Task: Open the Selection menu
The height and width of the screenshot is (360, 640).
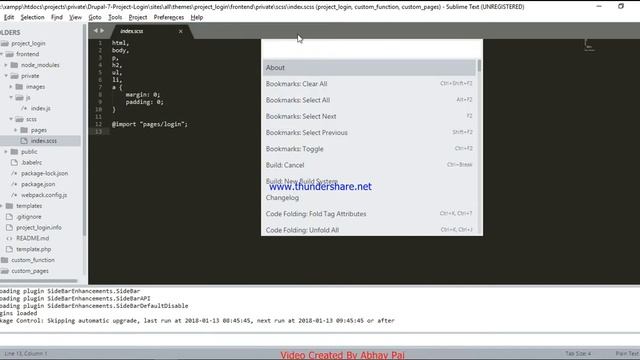Action: point(32,18)
